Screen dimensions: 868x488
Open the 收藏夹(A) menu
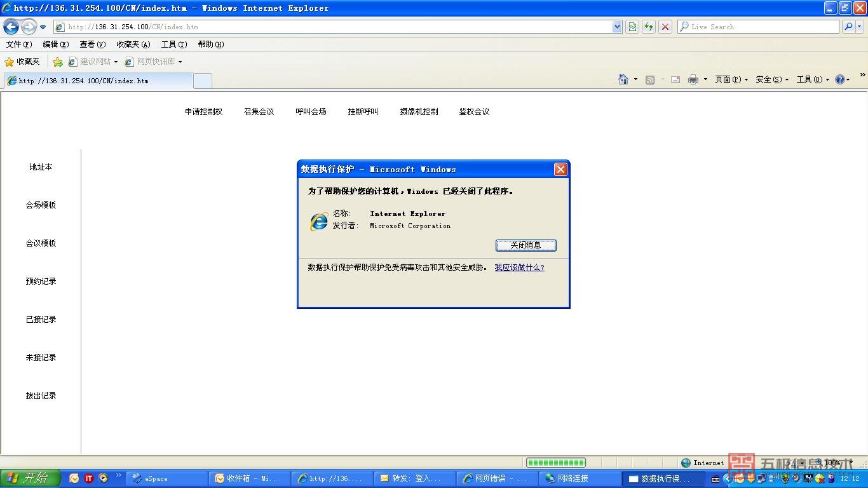pyautogui.click(x=133, y=44)
